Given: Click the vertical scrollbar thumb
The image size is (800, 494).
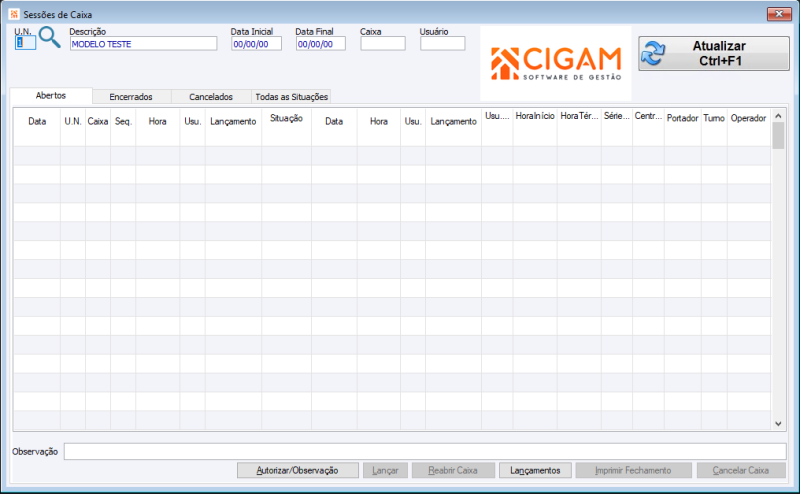Looking at the screenshot, I should pos(778,136).
